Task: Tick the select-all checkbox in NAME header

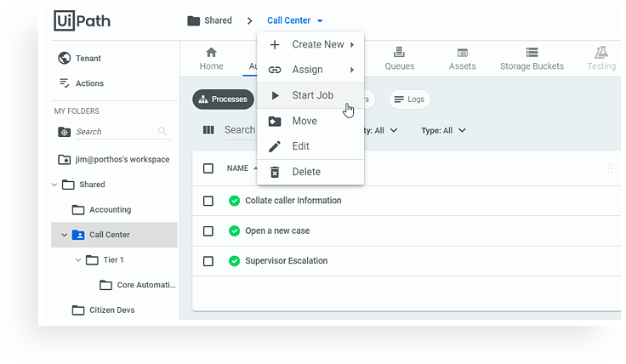Action: click(x=208, y=168)
